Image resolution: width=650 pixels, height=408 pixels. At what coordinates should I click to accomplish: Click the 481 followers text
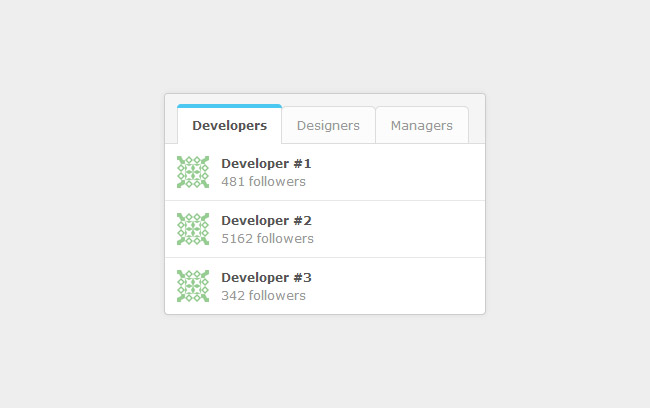263,182
